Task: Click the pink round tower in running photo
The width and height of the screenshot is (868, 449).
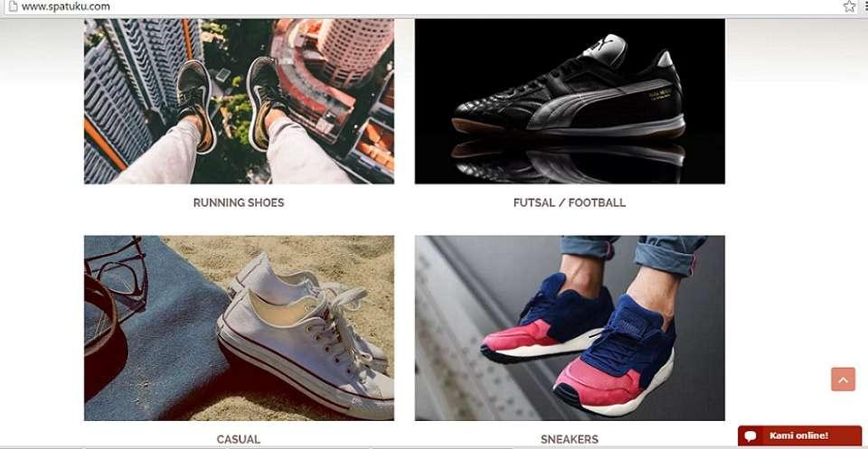Action: 354,48
